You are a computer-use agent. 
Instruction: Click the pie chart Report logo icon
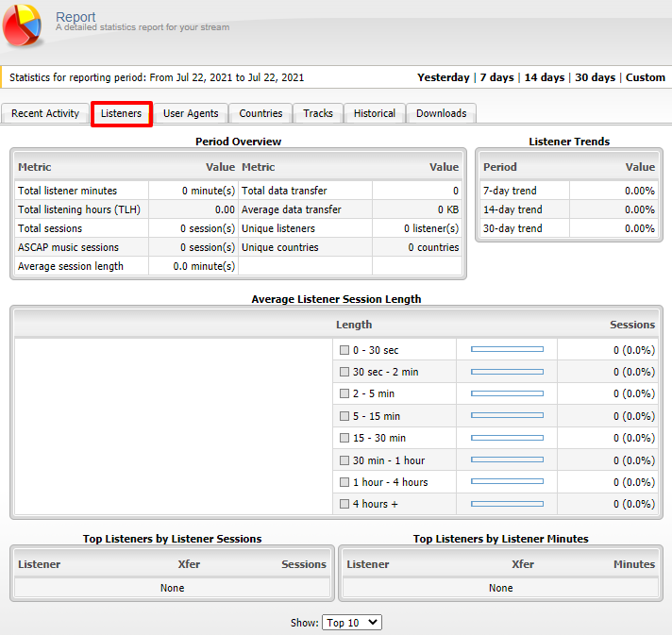[23, 25]
